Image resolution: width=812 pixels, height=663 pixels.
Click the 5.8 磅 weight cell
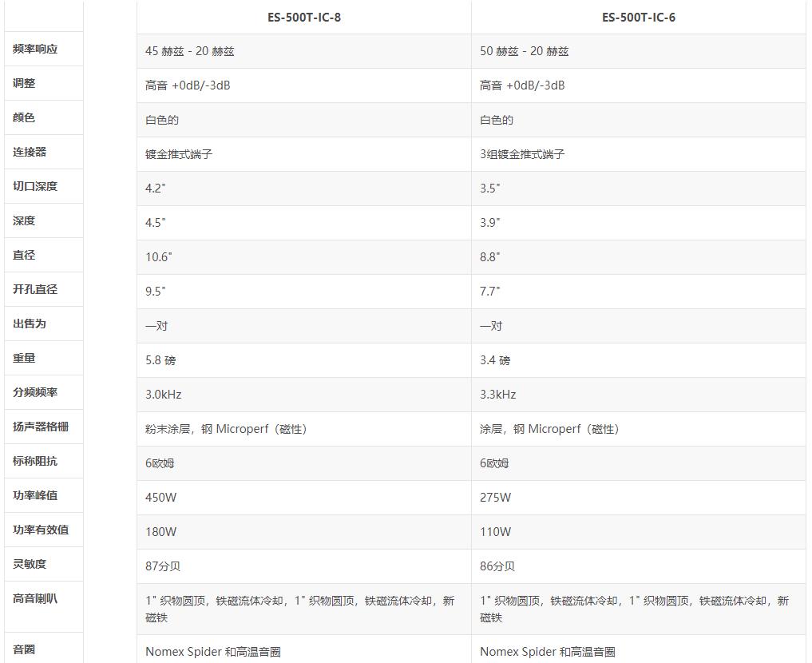point(160,360)
